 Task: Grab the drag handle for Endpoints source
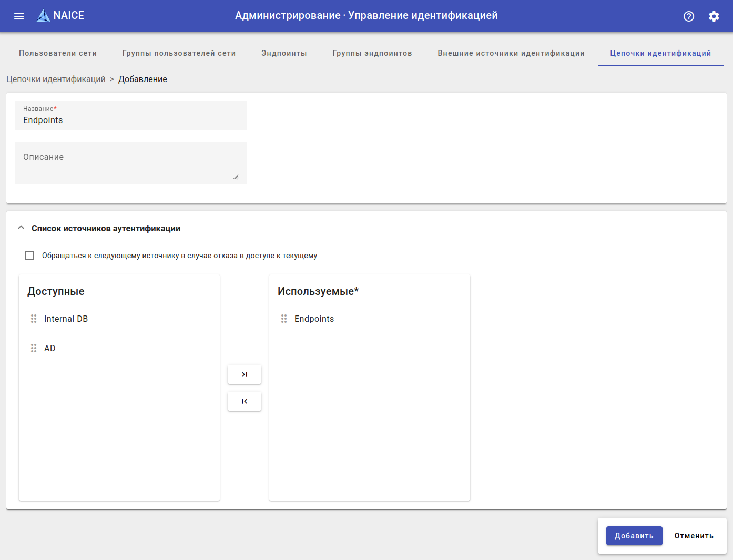284,319
